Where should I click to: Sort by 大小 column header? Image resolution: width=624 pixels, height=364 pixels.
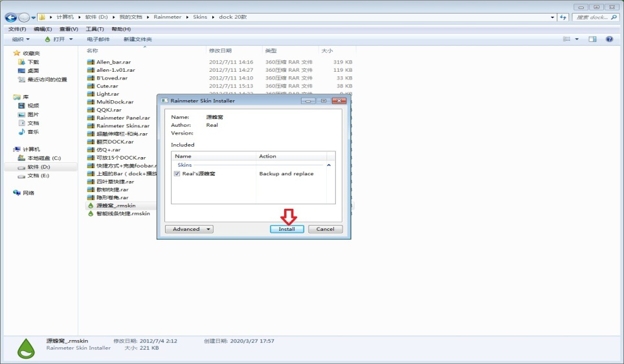tap(327, 50)
